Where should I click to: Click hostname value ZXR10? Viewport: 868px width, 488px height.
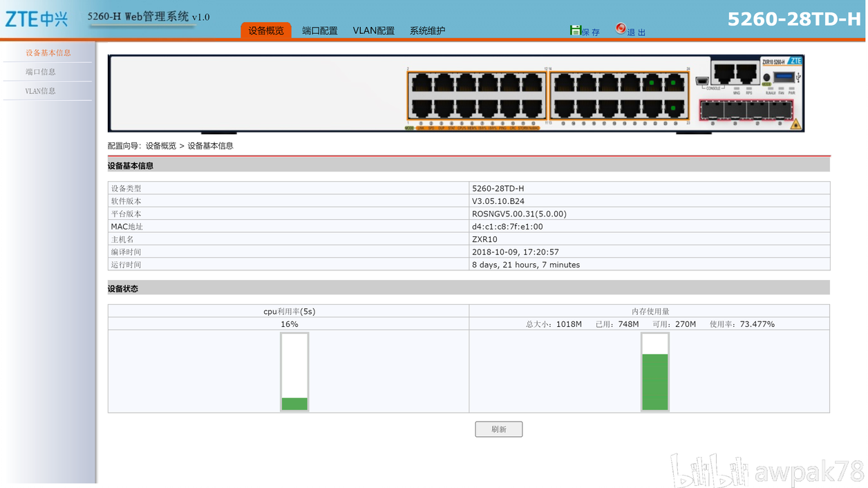click(x=484, y=239)
